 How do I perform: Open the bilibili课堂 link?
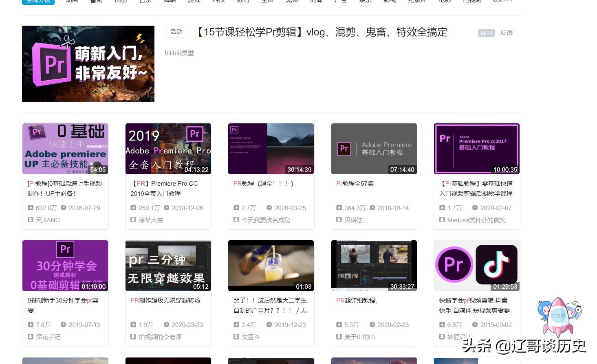tap(179, 53)
